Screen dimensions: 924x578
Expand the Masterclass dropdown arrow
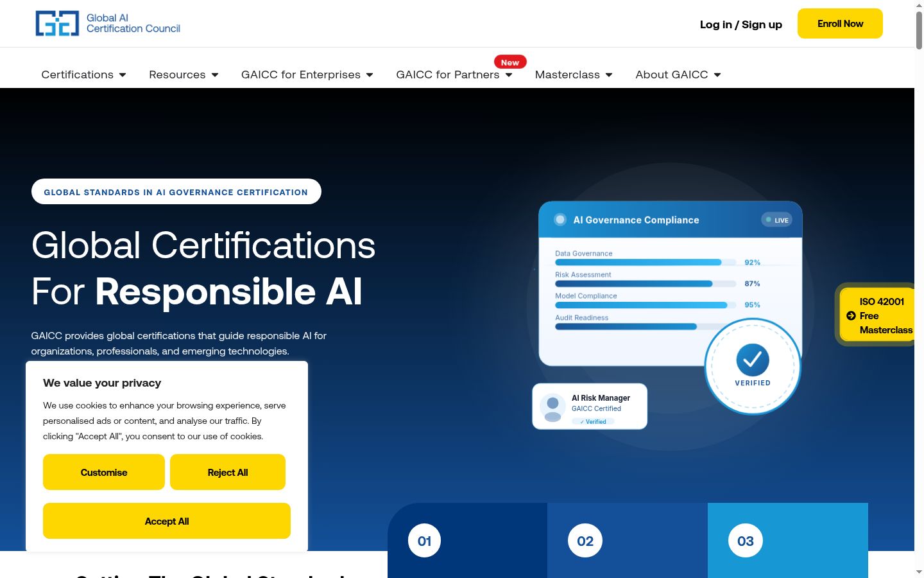609,75
